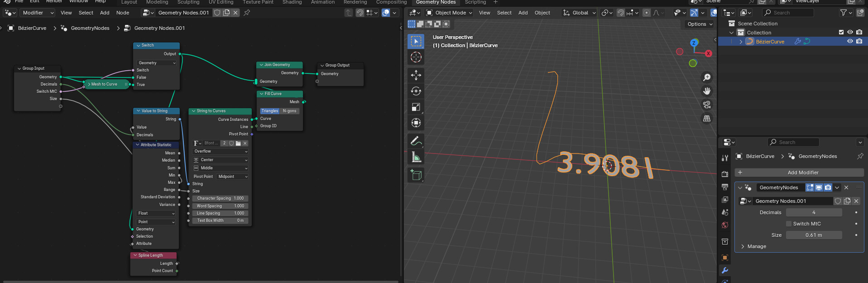Select N-gons mode in Fill Curve node
Image resolution: width=868 pixels, height=283 pixels.
point(290,111)
